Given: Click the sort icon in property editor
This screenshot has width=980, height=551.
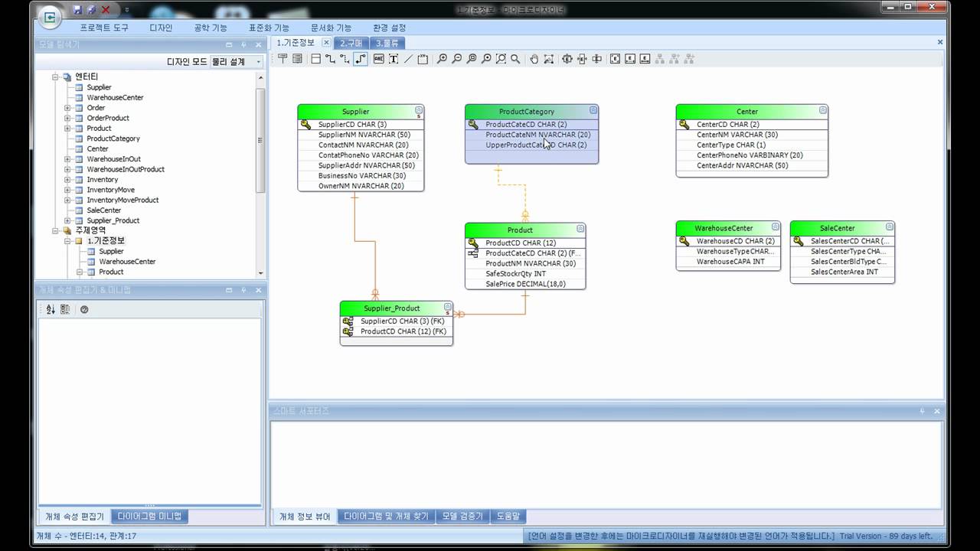Looking at the screenshot, I should point(51,309).
